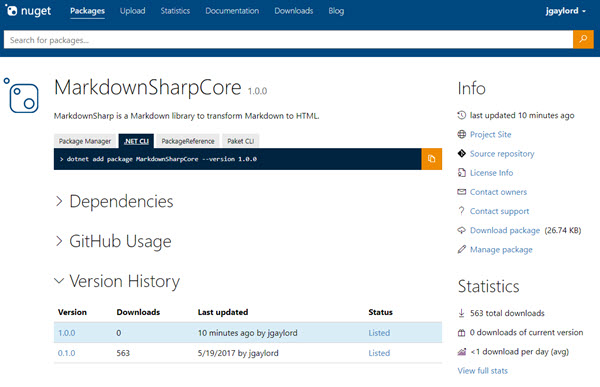This screenshot has height=387, width=600.
Task: Click the NuGet logo in the header
Action: (x=28, y=11)
